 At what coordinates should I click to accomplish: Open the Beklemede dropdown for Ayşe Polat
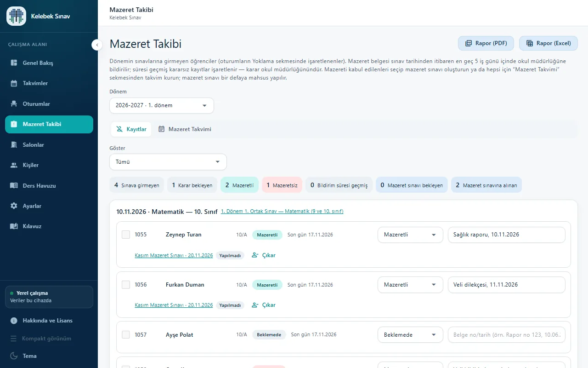point(410,335)
